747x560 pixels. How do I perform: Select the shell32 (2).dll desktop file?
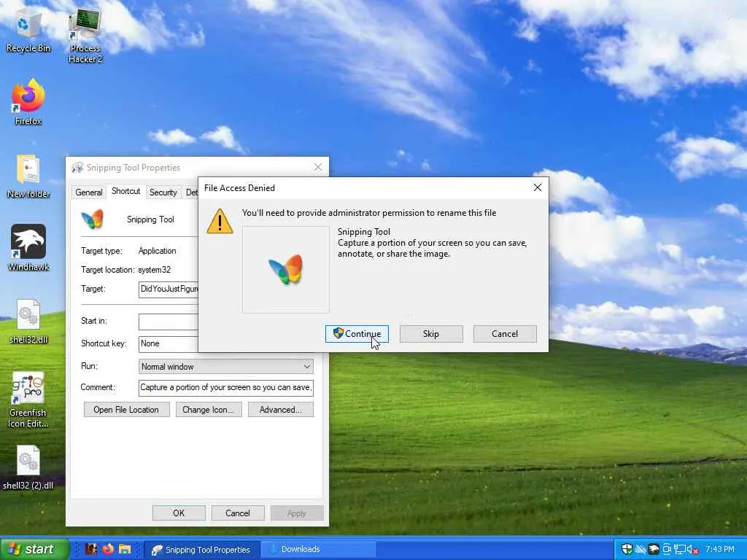[x=28, y=467]
